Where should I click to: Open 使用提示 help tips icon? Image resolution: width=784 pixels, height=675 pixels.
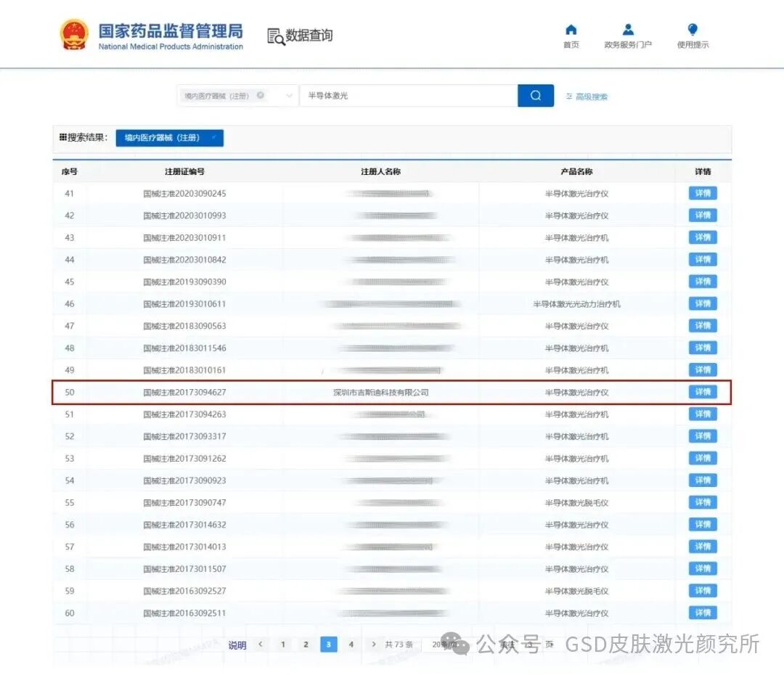click(x=692, y=30)
